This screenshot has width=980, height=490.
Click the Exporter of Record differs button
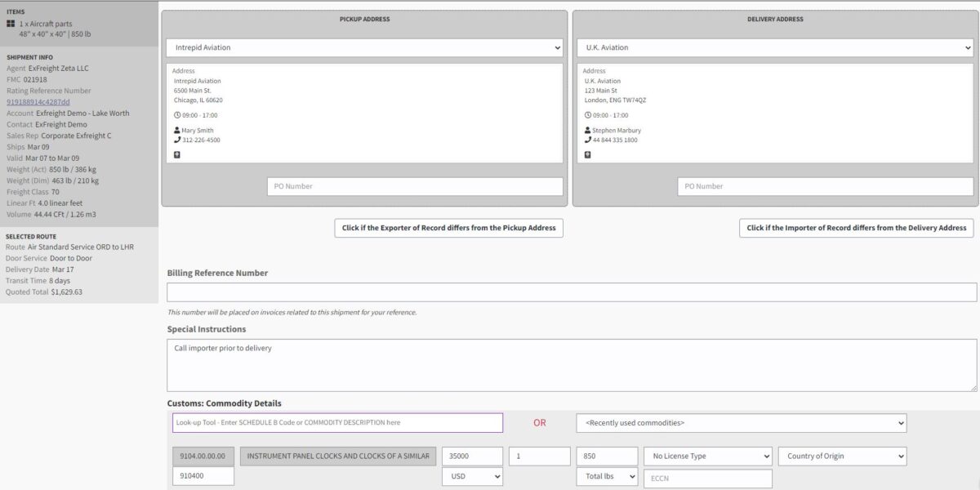448,228
